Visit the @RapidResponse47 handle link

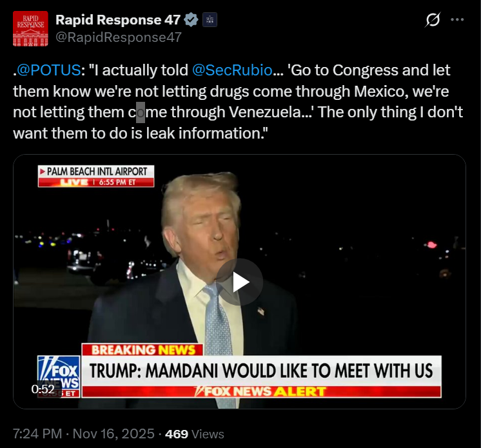pos(119,37)
